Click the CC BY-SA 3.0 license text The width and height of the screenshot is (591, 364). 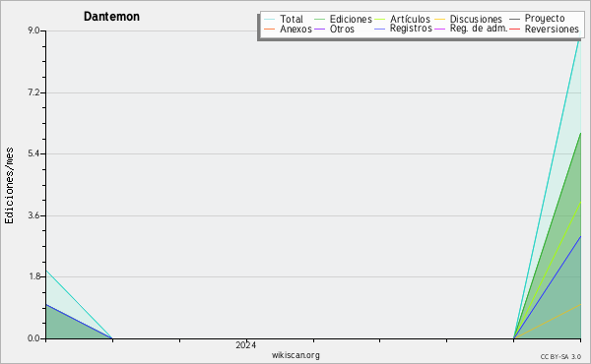[560, 357]
